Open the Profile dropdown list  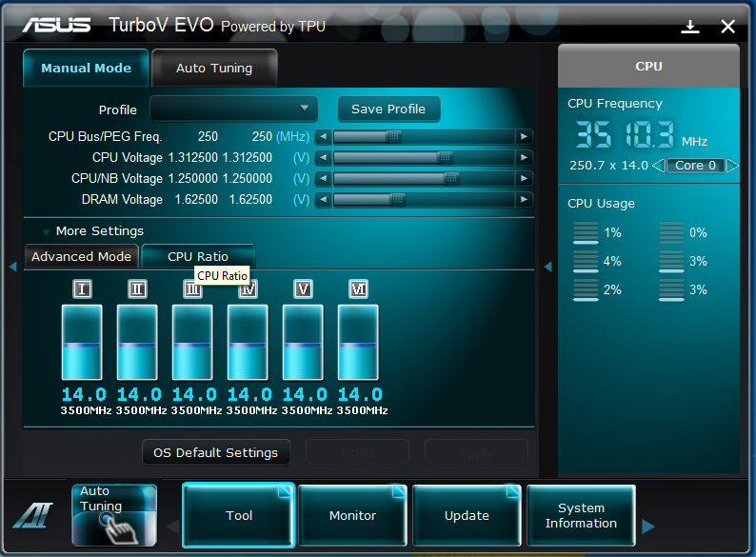point(234,109)
